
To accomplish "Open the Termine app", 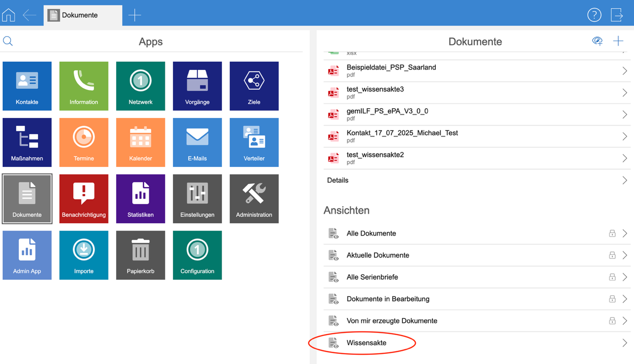I will pyautogui.click(x=84, y=142).
